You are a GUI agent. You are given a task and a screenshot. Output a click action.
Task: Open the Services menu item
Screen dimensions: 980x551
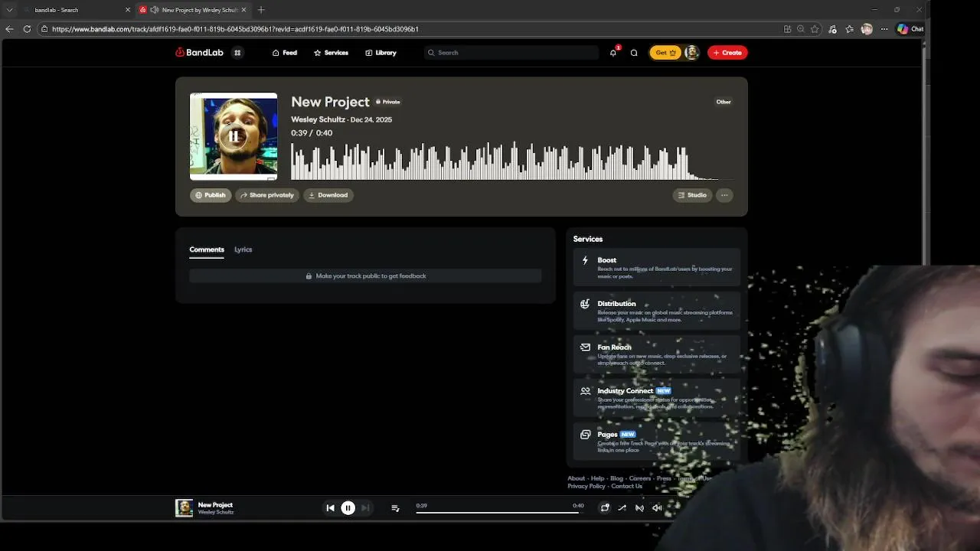tap(331, 53)
